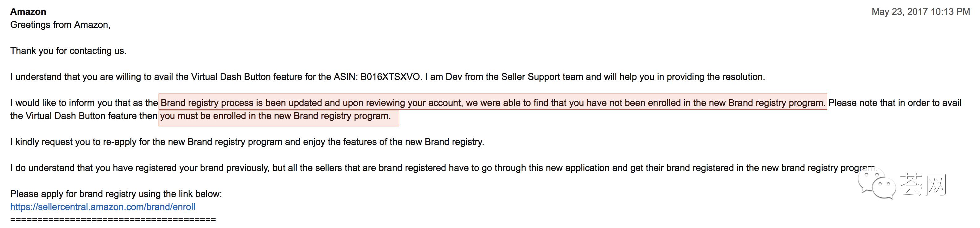Image resolution: width=980 pixels, height=228 pixels.
Task: Click the "Thank you for contacting us" line
Action: point(68,51)
